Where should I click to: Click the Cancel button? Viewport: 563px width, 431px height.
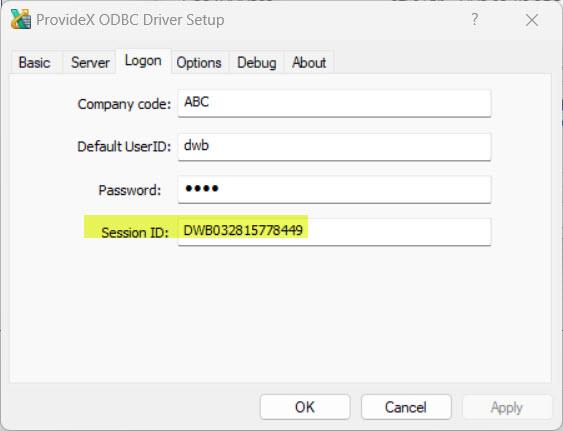pyautogui.click(x=406, y=407)
